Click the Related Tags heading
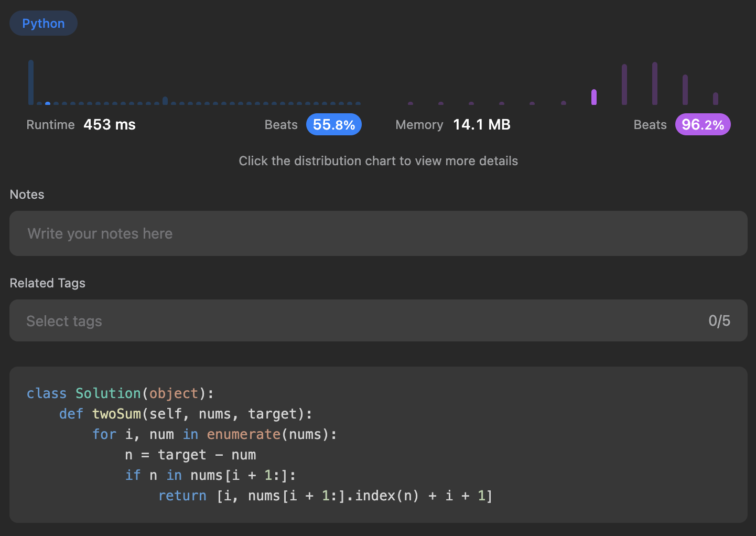 [x=48, y=283]
